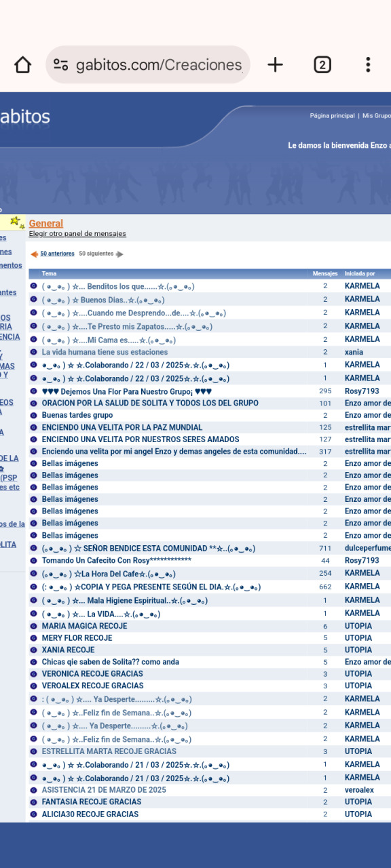Click the orange left arrow for previous messages
Image resolution: width=391 pixels, height=868 pixels.
tap(34, 254)
